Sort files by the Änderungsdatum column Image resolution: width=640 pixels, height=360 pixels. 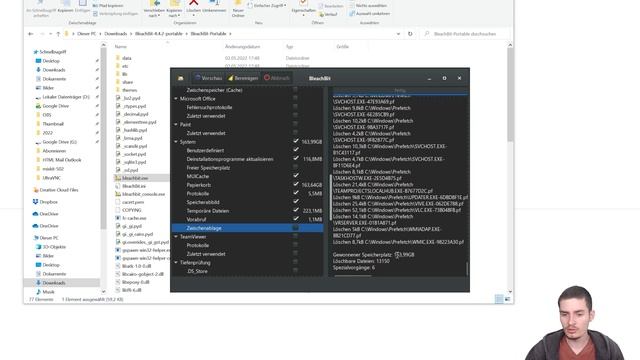[x=242, y=47]
